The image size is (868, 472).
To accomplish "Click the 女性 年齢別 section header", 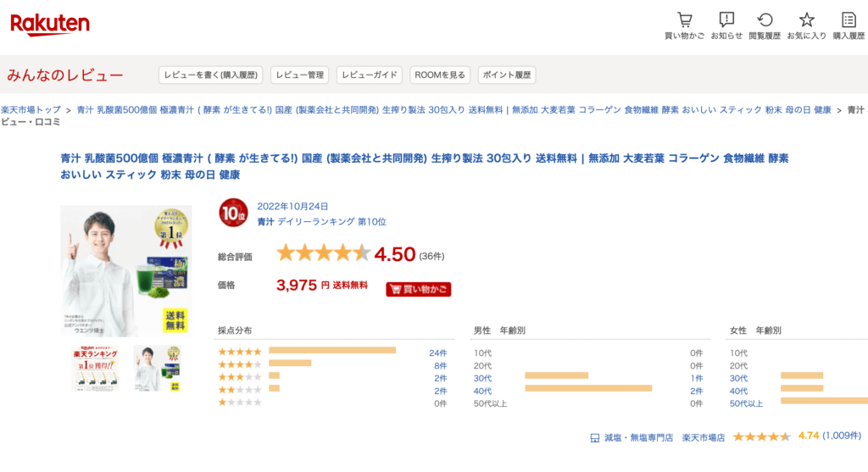I will (755, 330).
